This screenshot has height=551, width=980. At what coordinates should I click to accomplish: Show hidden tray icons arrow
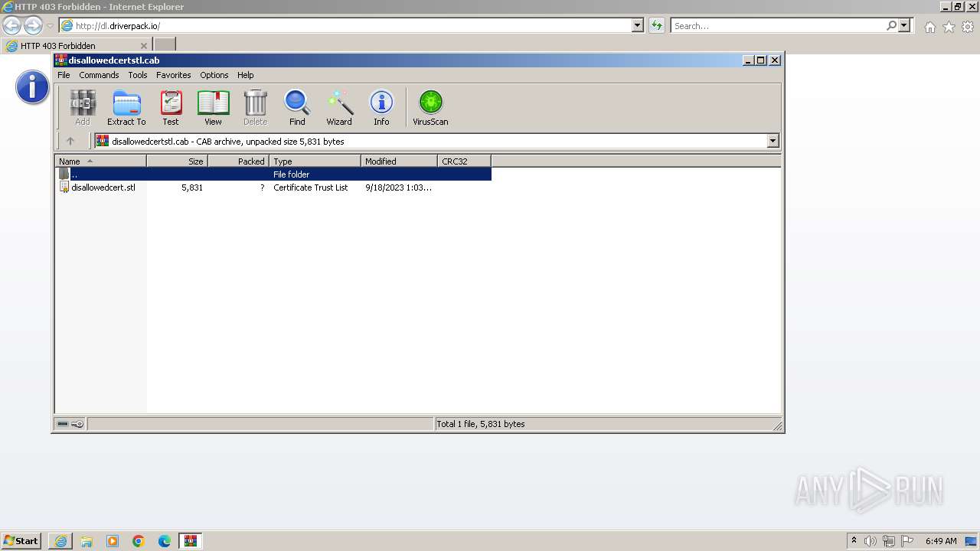tap(854, 541)
